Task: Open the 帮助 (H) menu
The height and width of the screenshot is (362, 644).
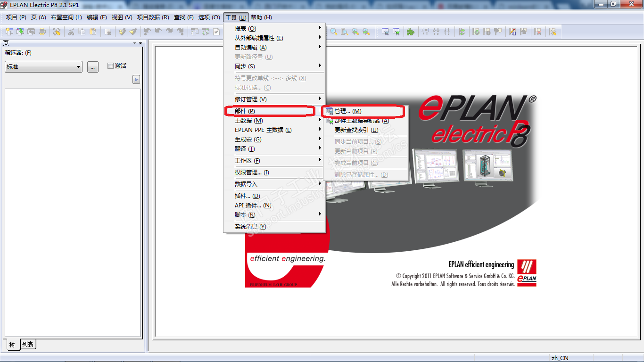Action: pyautogui.click(x=261, y=17)
